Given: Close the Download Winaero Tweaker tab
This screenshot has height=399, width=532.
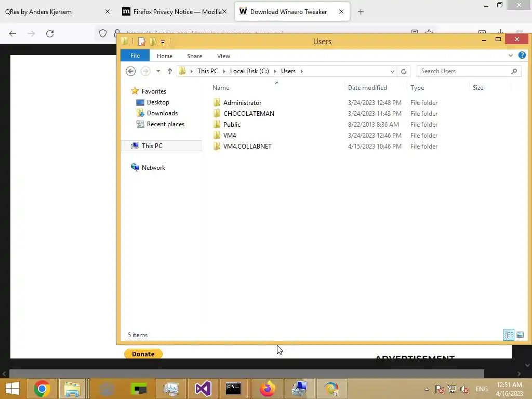Looking at the screenshot, I should (x=341, y=11).
